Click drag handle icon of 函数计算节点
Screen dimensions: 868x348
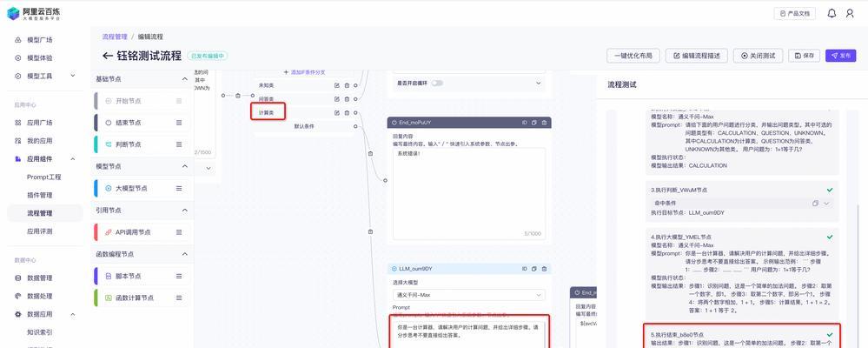tap(179, 298)
